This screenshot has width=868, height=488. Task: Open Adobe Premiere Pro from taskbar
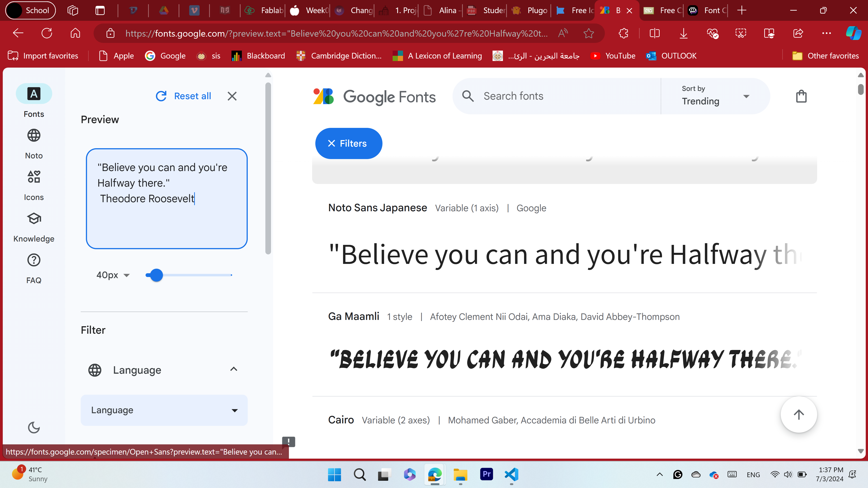(x=486, y=474)
